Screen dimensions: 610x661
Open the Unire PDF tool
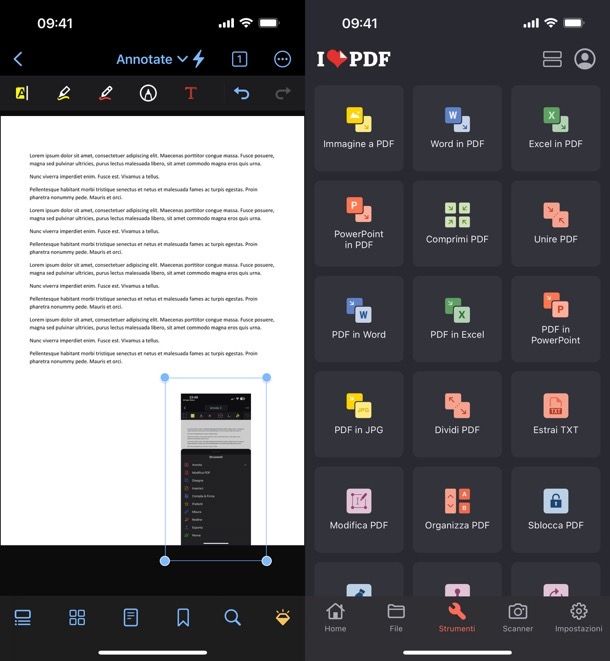click(556, 223)
